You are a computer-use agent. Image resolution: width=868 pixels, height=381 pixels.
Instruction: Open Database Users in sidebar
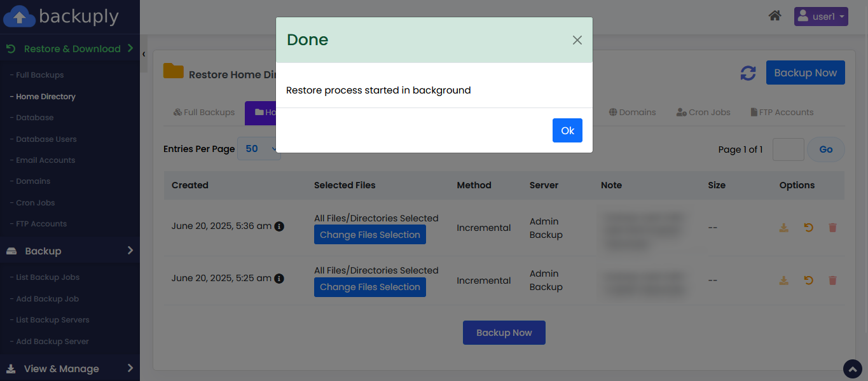click(x=46, y=139)
